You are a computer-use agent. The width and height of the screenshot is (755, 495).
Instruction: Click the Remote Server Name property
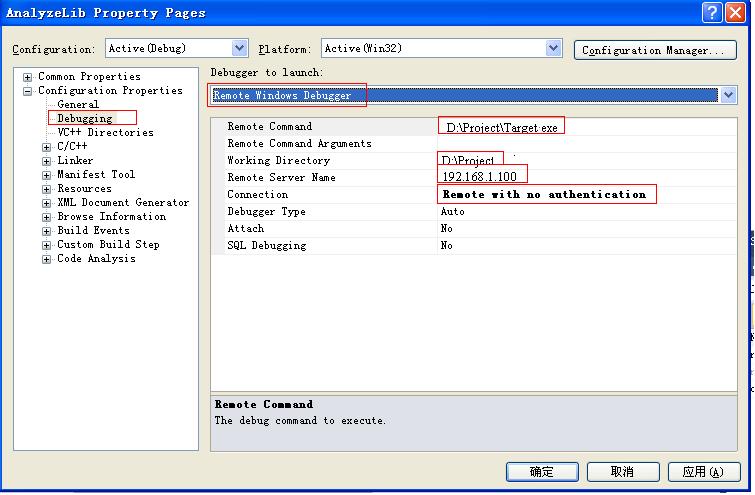pyautogui.click(x=281, y=177)
